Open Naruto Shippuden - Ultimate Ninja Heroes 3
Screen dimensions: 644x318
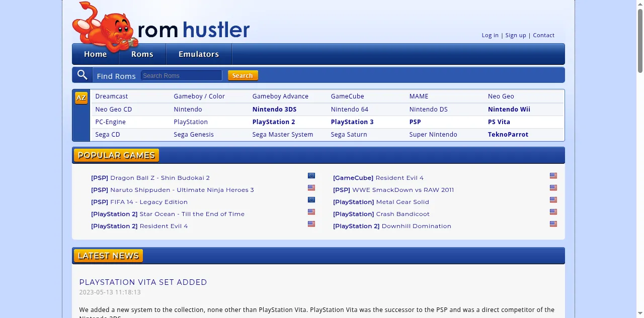pos(173,190)
